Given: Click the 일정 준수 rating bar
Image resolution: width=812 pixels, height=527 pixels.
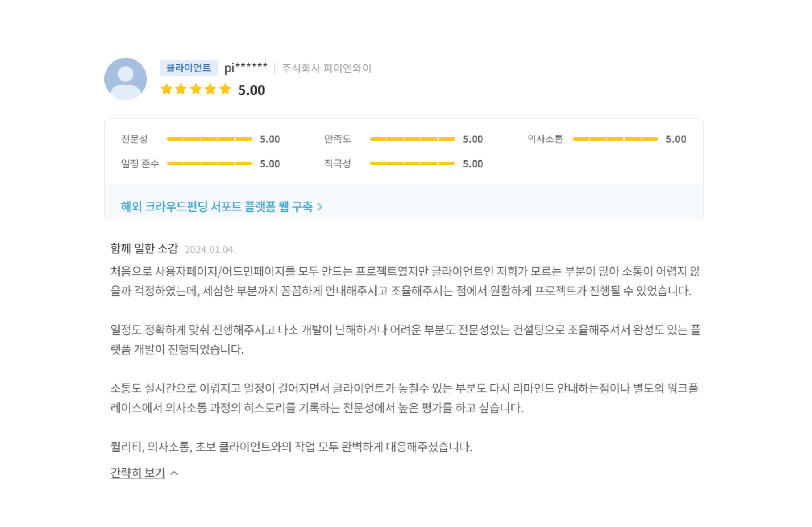Looking at the screenshot, I should 210,163.
